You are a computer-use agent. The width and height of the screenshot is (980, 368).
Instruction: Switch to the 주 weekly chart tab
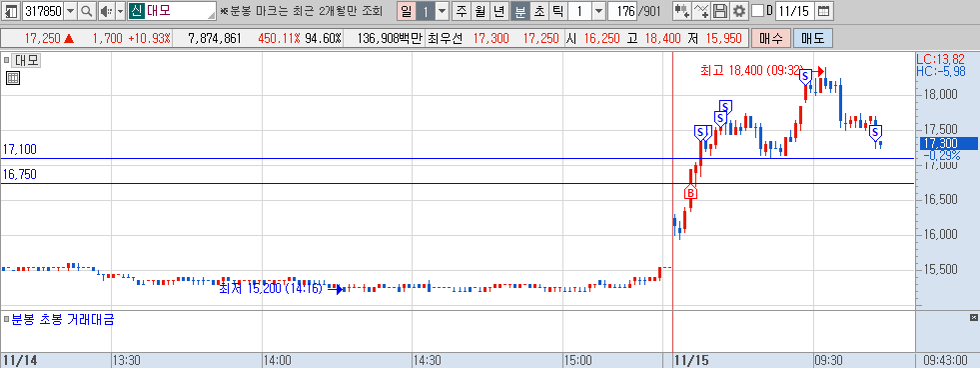coord(462,11)
